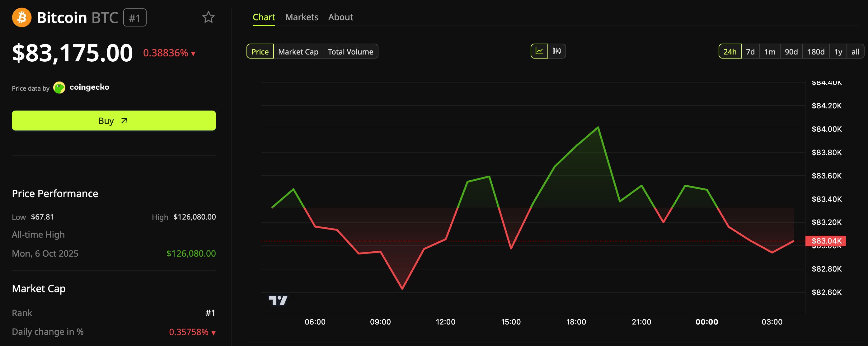
Task: Click the Price Performance heading
Action: (55, 194)
